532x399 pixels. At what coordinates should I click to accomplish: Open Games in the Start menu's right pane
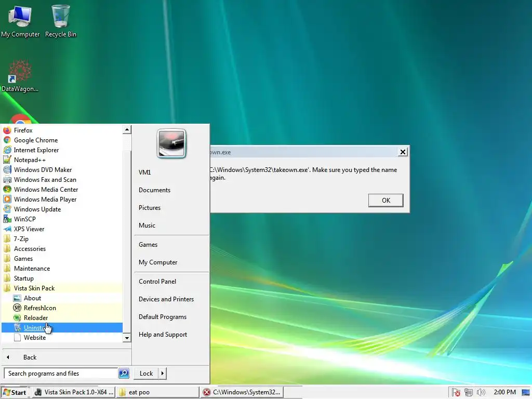(x=171, y=245)
